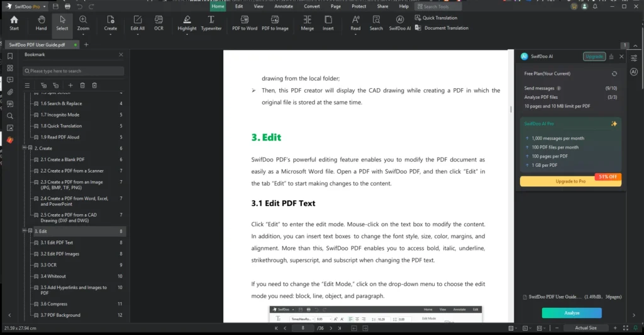644x335 pixels.
Task: Launch SwifDoo AI from ribbon
Action: 399,23
